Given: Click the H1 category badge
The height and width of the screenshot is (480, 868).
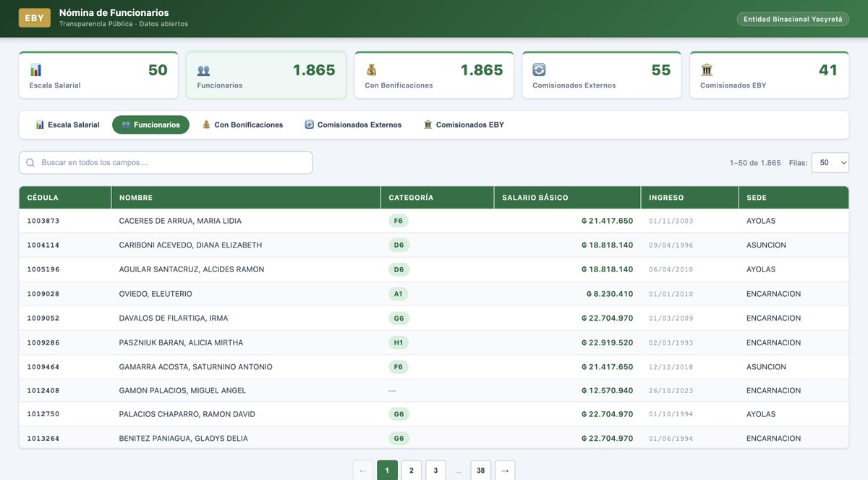Looking at the screenshot, I should point(399,342).
